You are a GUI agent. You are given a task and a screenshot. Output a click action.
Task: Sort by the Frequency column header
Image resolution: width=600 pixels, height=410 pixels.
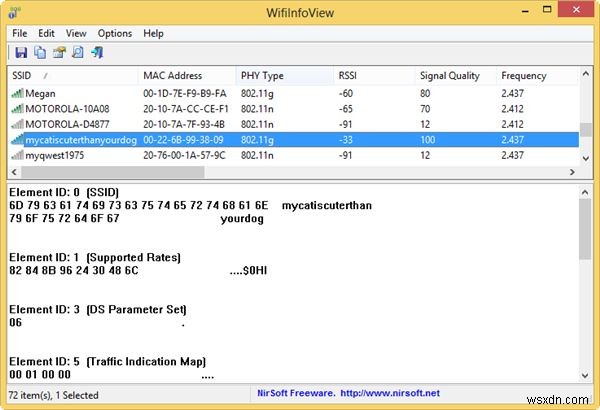[537, 75]
